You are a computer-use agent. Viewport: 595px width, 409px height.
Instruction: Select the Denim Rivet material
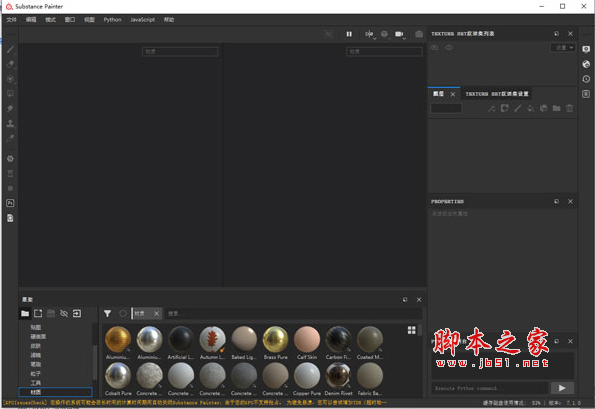click(x=338, y=379)
